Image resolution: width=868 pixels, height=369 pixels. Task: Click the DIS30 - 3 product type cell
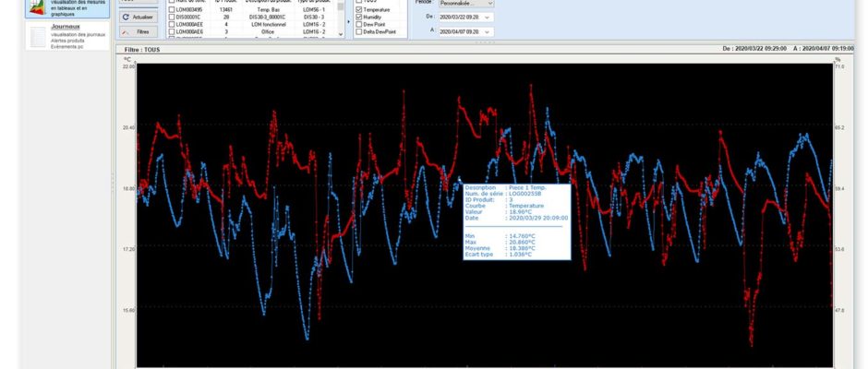click(x=315, y=18)
